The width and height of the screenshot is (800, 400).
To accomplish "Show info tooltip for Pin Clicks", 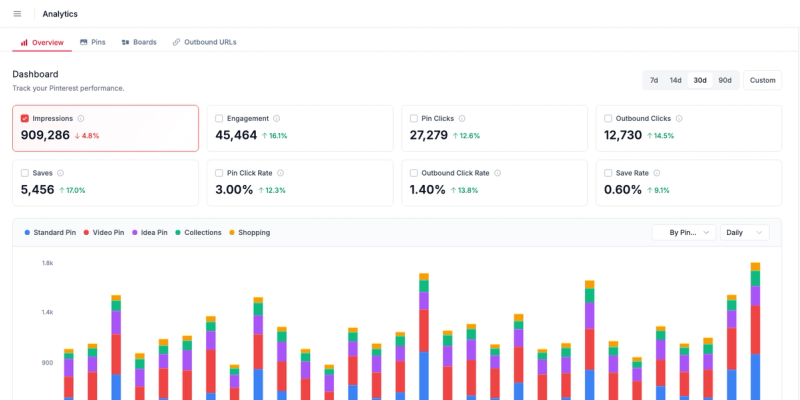I will [x=462, y=118].
